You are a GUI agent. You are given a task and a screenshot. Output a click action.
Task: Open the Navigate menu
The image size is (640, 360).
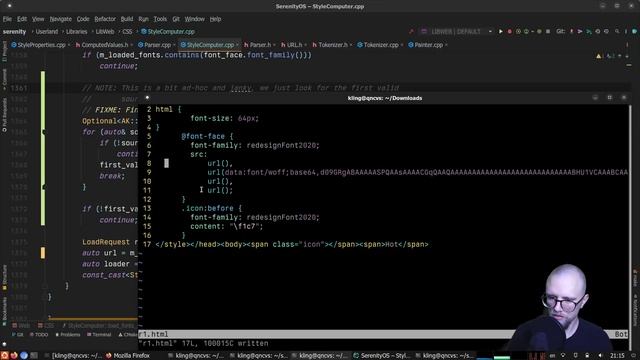(60, 19)
